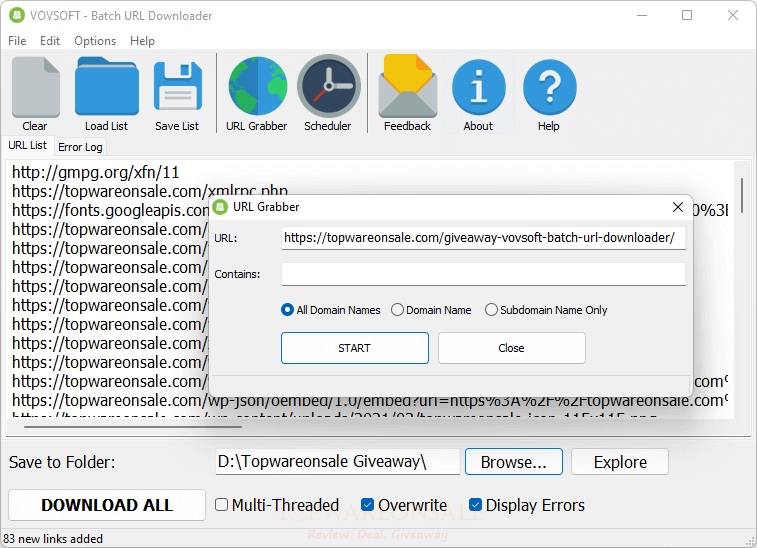Open the Load List folder icon
The height and width of the screenshot is (548, 757).
[107, 87]
